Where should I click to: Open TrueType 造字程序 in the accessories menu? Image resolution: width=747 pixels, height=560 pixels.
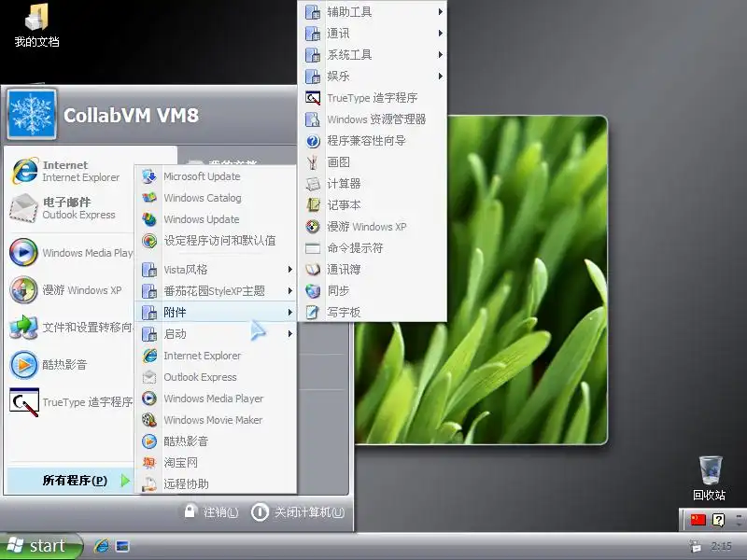(373, 98)
